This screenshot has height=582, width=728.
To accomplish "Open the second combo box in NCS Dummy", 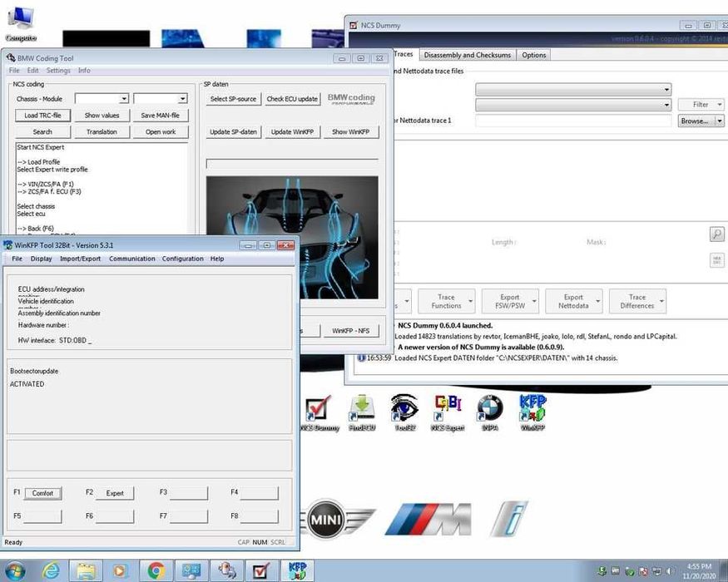I will [573, 105].
